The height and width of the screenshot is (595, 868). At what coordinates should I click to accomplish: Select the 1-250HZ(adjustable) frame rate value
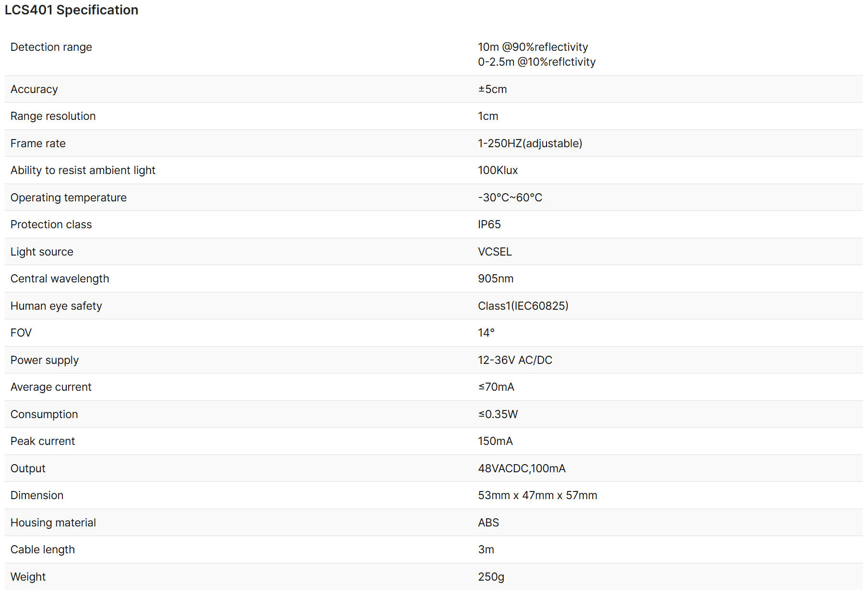click(530, 143)
